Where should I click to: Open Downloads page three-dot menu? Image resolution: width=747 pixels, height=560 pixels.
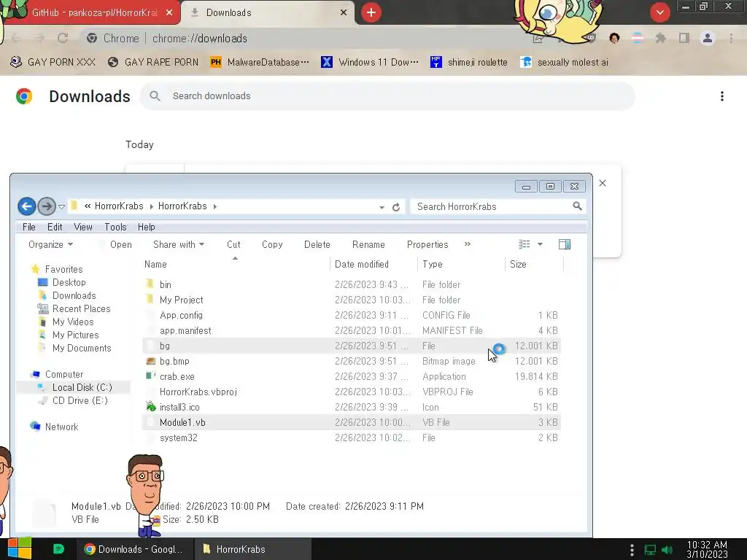(x=722, y=96)
